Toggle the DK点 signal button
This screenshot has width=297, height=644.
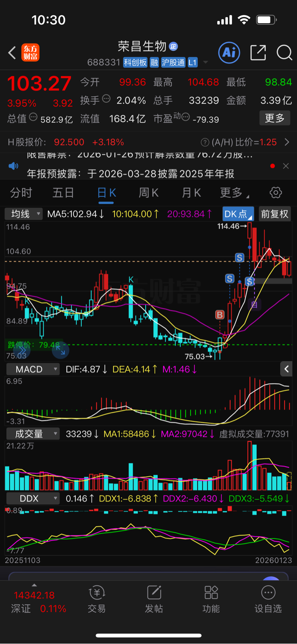pos(238,214)
